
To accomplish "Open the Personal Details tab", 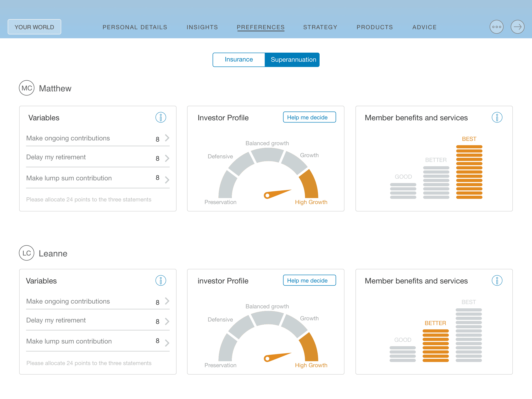I will pyautogui.click(x=135, y=27).
